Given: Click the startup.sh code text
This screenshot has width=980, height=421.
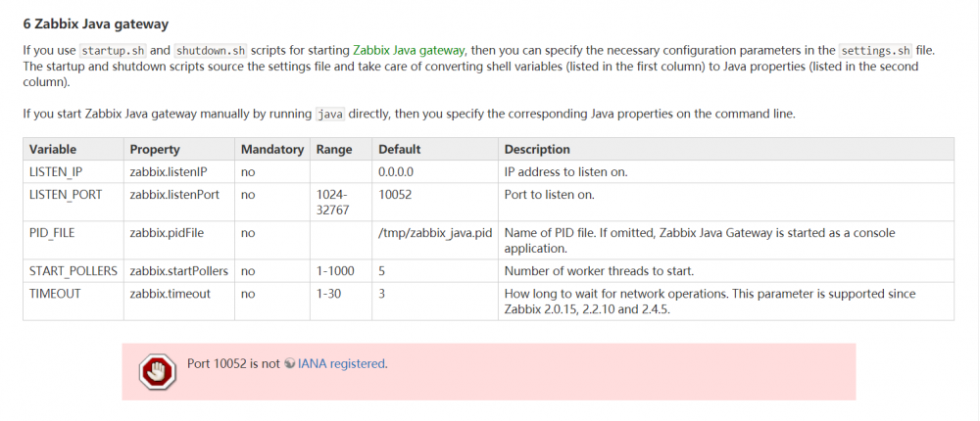Looking at the screenshot, I should pyautogui.click(x=112, y=50).
